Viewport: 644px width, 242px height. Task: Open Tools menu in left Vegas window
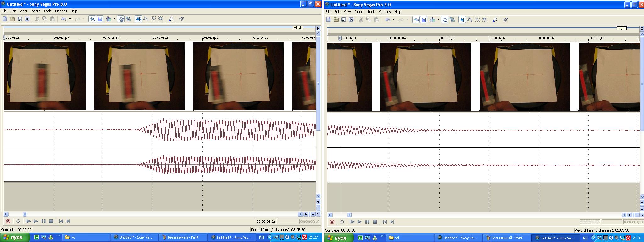point(47,11)
